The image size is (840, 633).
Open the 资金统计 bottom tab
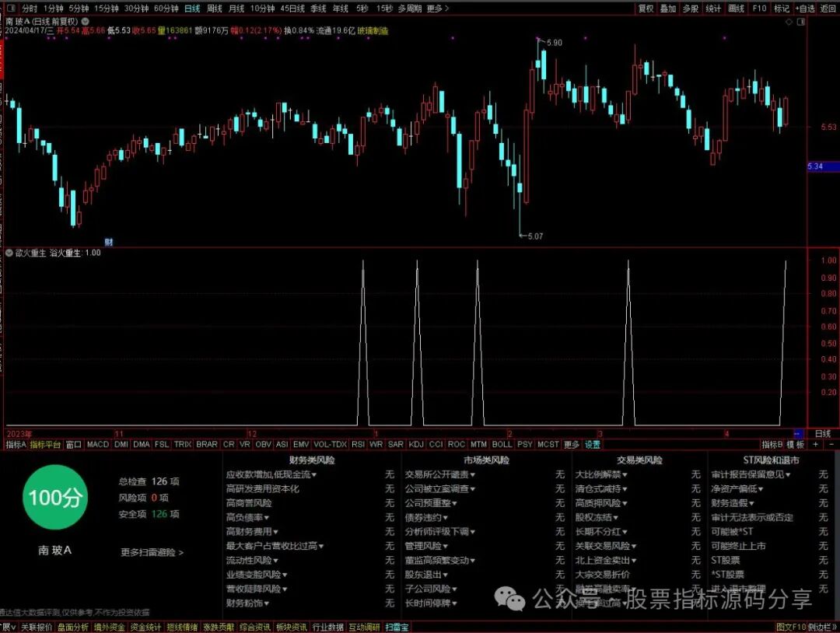coord(145,627)
